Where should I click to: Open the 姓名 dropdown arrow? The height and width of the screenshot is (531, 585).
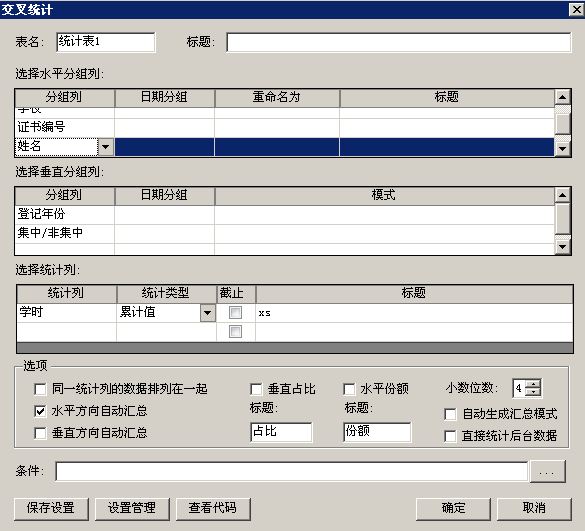(106, 147)
